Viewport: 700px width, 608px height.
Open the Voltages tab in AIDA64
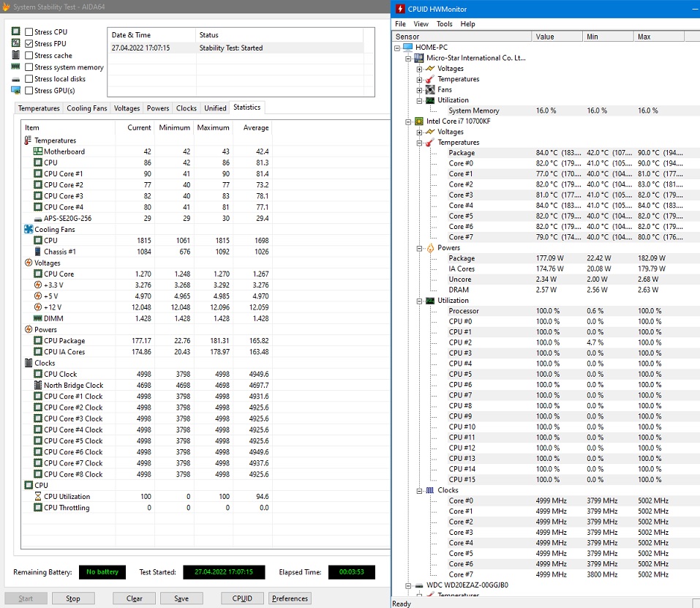coord(127,108)
